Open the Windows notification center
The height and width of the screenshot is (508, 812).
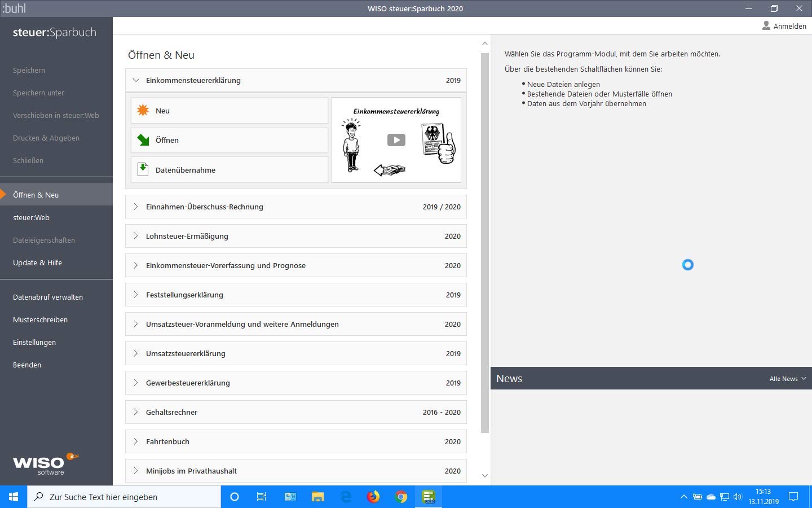click(x=793, y=497)
